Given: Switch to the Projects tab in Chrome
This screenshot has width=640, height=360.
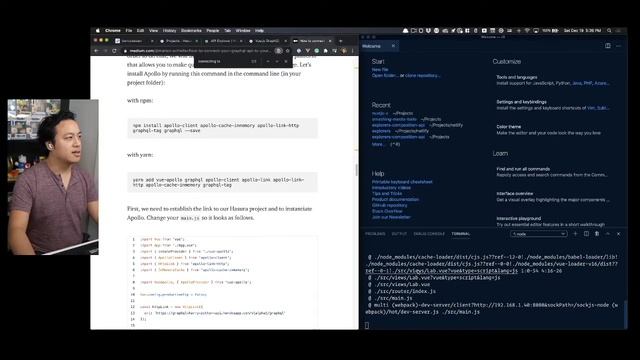Looking at the screenshot, I should (x=178, y=41).
